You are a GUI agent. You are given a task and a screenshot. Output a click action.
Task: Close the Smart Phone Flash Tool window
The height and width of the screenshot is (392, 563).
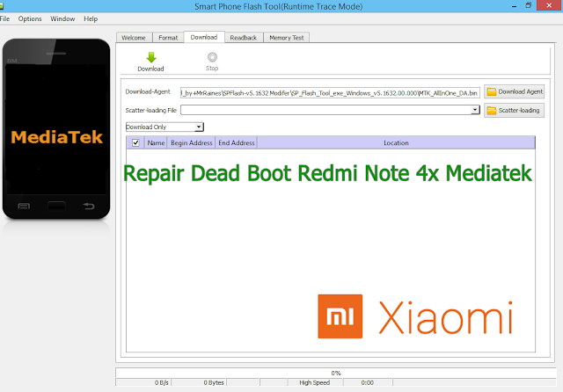click(x=549, y=5)
